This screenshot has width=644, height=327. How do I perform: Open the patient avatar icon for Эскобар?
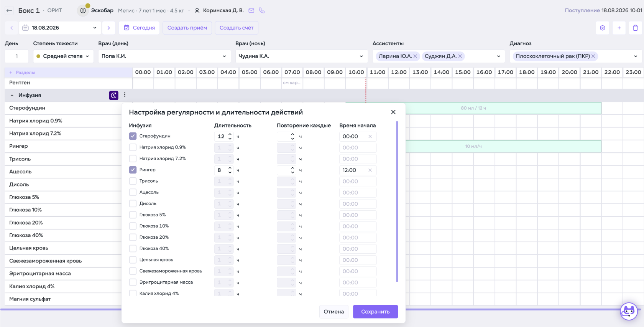pos(83,11)
